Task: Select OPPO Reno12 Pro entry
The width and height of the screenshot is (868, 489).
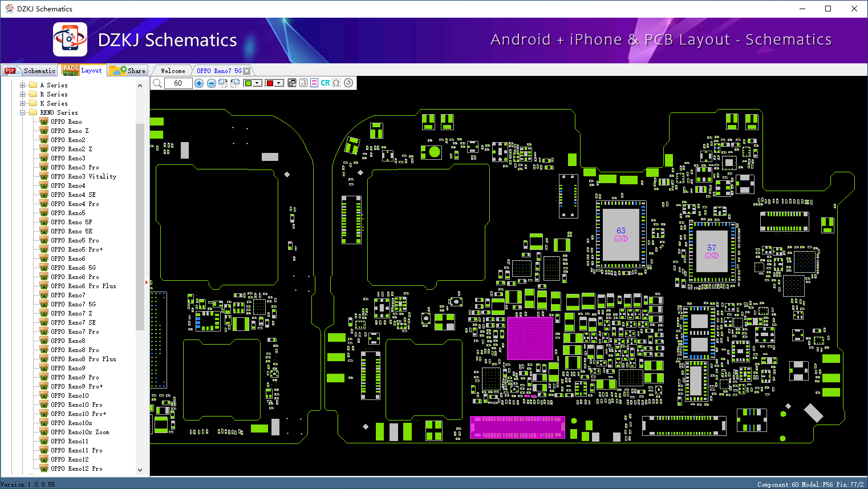Action: tap(76, 468)
